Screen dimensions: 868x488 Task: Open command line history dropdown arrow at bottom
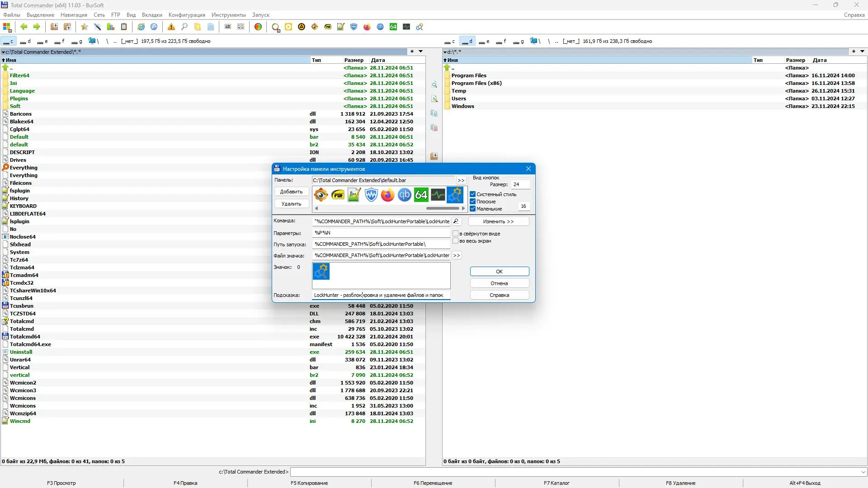(x=863, y=472)
